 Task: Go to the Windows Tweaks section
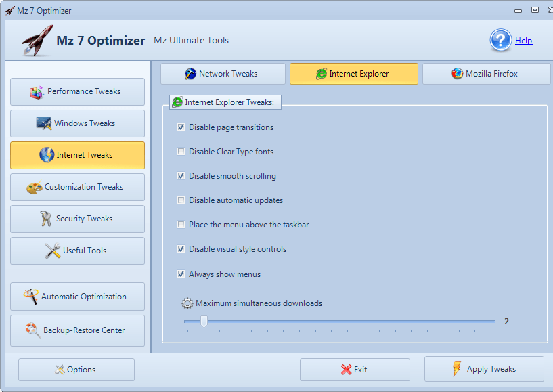pyautogui.click(x=78, y=123)
